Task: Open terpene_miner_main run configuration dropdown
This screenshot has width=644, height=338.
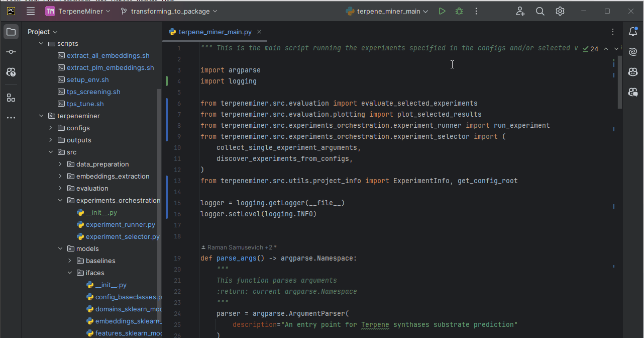Action: pos(387,11)
